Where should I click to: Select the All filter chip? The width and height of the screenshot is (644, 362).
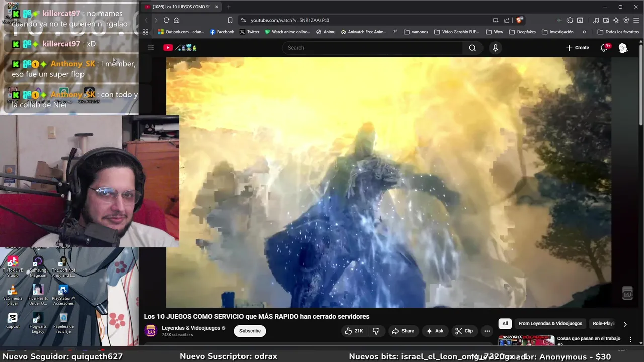pyautogui.click(x=505, y=324)
